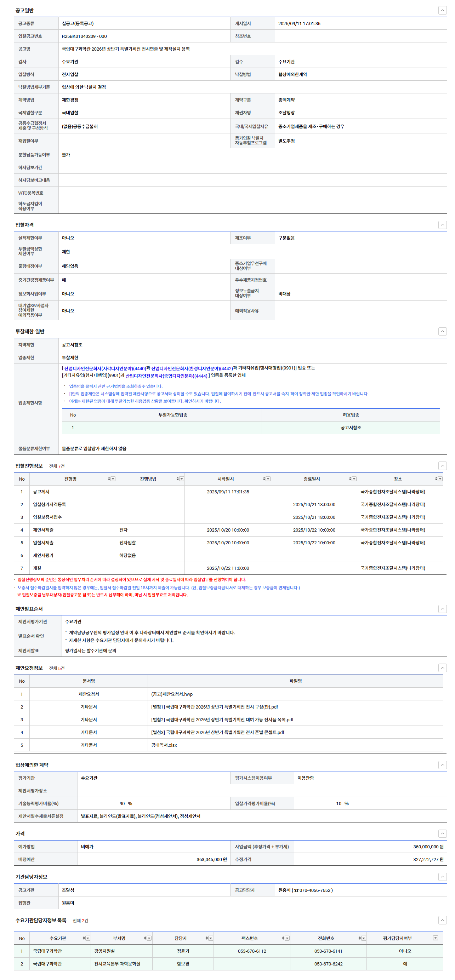
Task: Sort the bid schedule by 진행명
Action: (x=109, y=479)
